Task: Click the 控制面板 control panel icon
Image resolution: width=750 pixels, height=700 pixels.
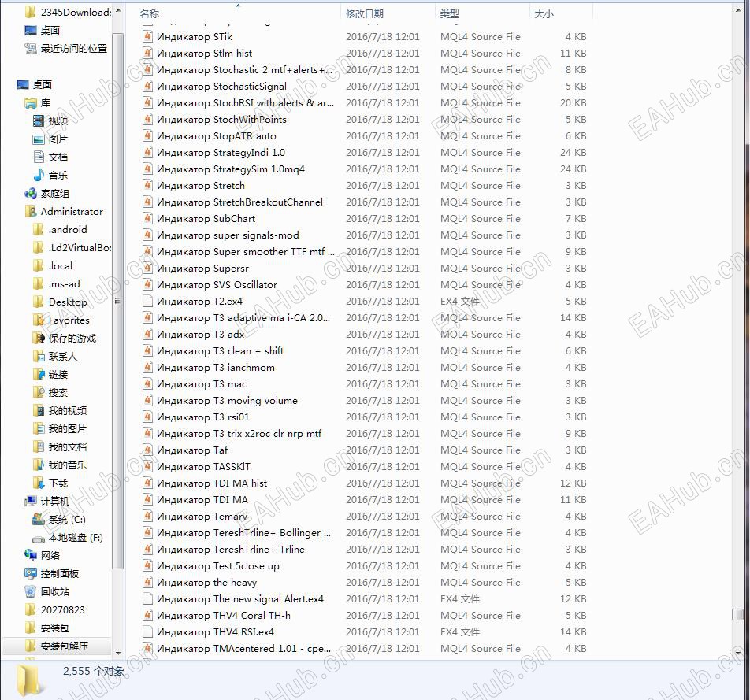Action: pos(31,573)
